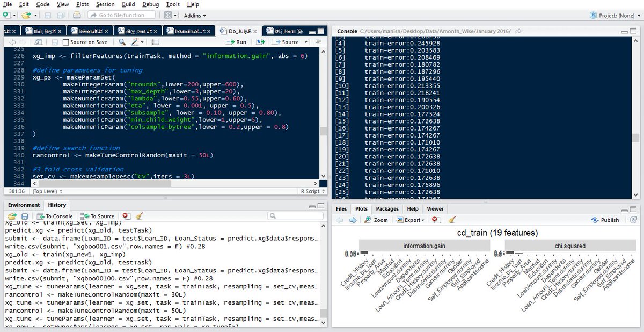
Task: Click the To Console button
Action: pos(54,216)
